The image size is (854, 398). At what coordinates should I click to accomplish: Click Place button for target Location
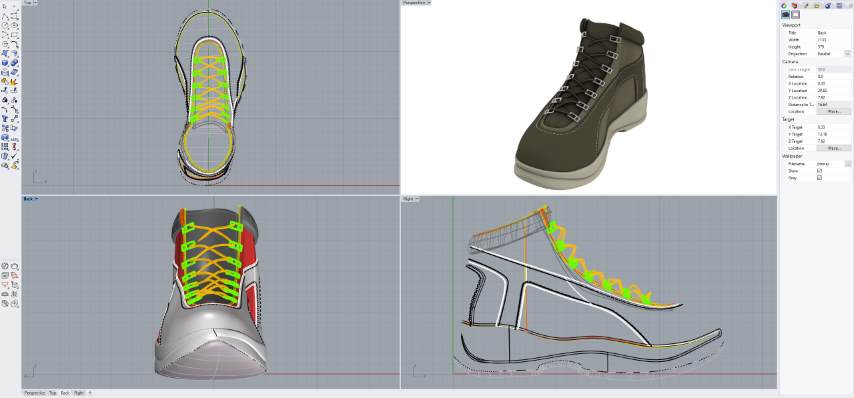(833, 148)
